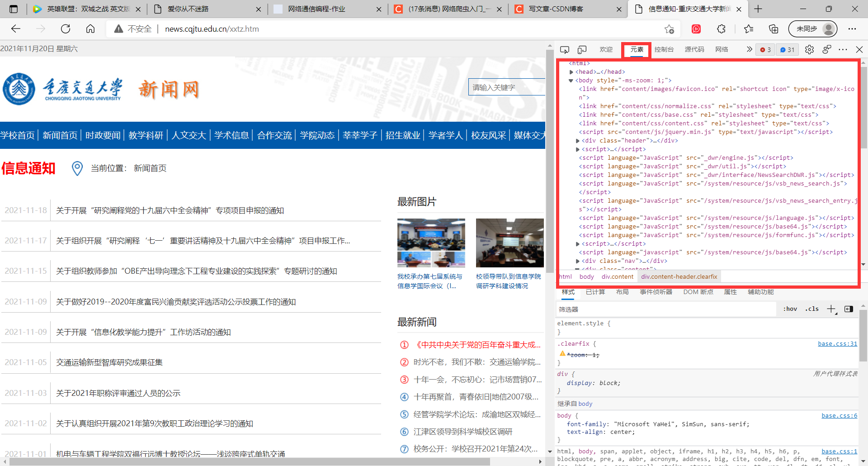
Task: Click the 学校首页 navigation link
Action: click(x=18, y=135)
